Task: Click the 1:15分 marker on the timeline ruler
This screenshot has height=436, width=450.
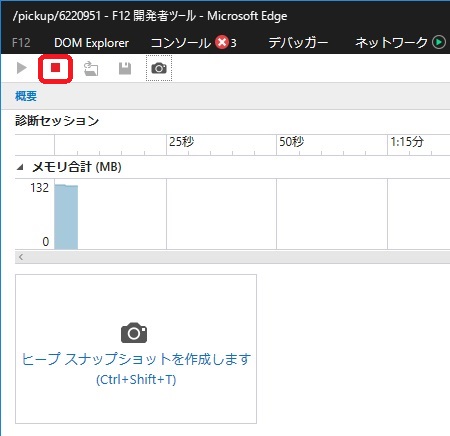Action: [x=407, y=142]
